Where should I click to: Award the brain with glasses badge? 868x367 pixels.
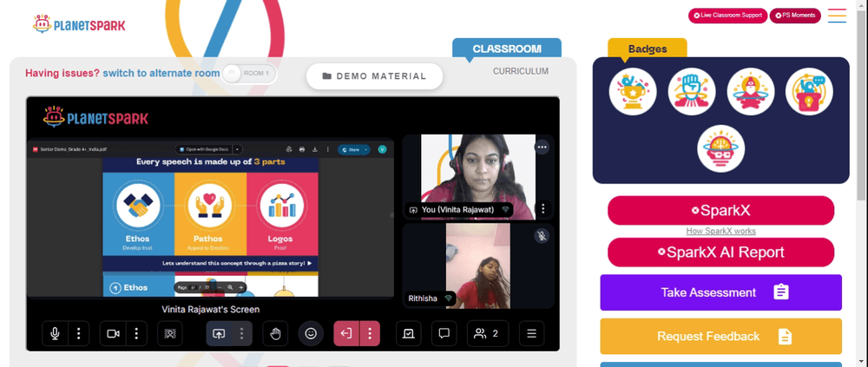(x=720, y=148)
